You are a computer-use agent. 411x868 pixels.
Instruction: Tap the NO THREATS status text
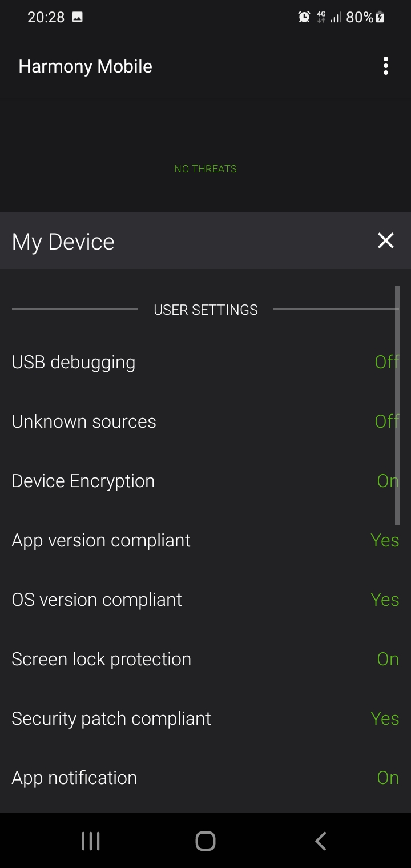[205, 169]
